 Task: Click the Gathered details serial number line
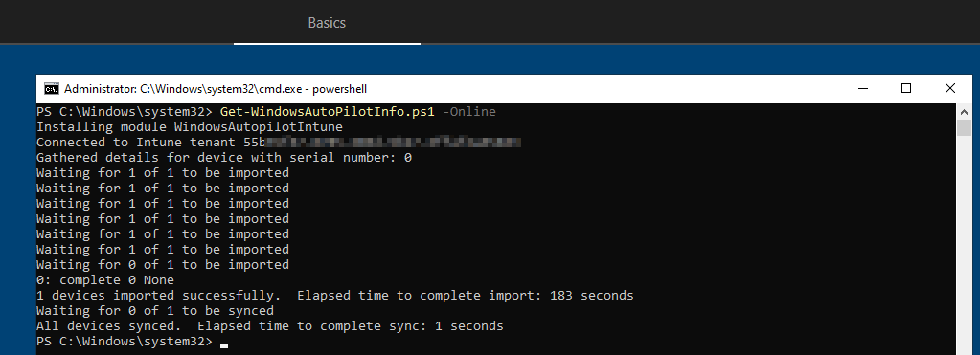224,158
